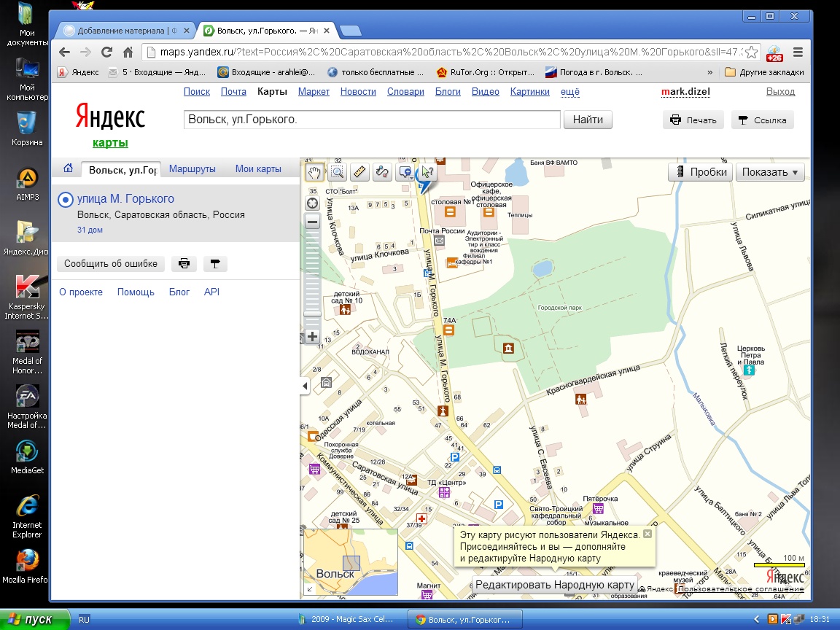The width and height of the screenshot is (840, 630).
Task: Activate the zoom-to-area magnifier tool
Action: click(x=337, y=172)
